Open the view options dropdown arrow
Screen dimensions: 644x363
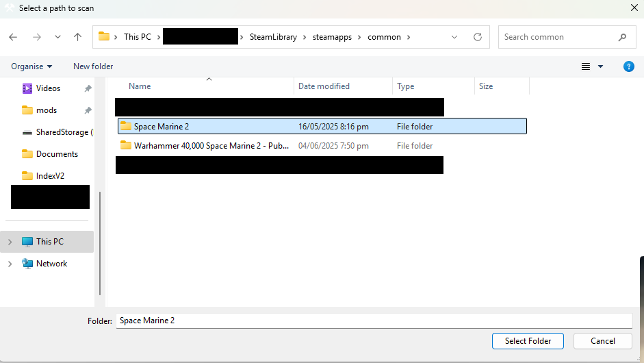(x=600, y=66)
